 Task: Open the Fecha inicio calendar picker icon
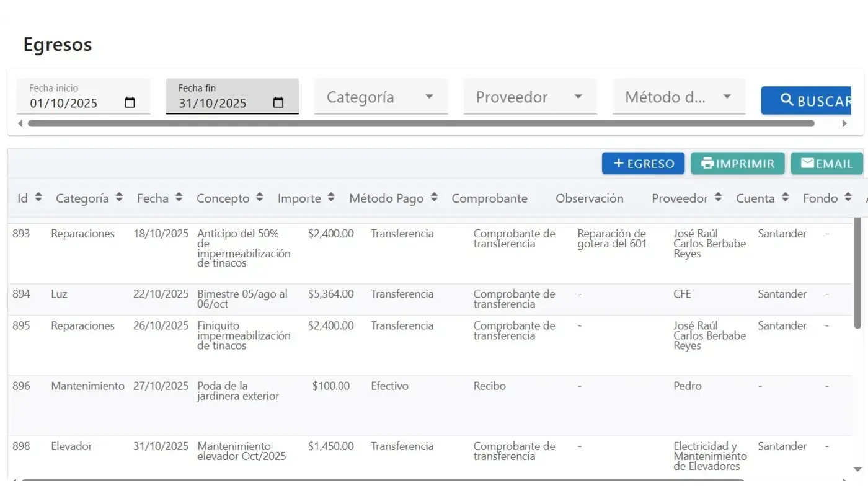click(x=130, y=103)
